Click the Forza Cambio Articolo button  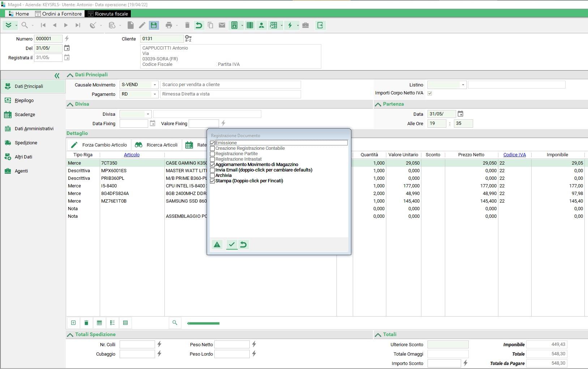[99, 145]
